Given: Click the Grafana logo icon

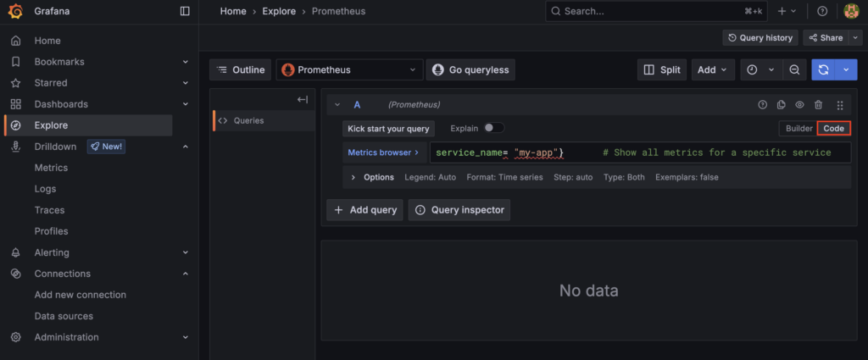Looking at the screenshot, I should [15, 11].
